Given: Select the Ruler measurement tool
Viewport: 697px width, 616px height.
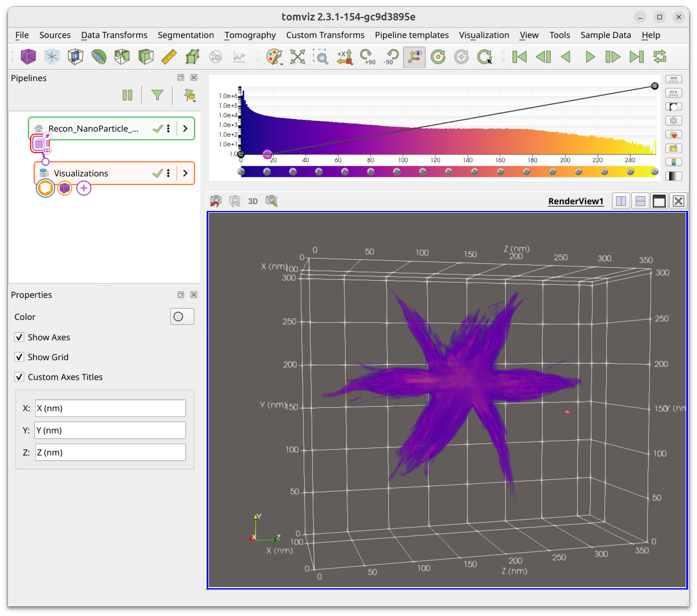Looking at the screenshot, I should click(169, 56).
